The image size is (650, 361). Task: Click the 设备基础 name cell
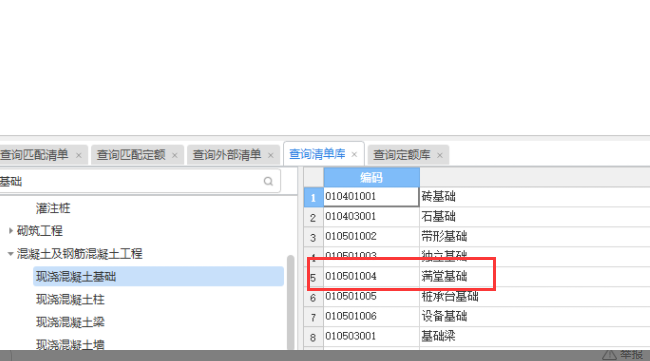click(535, 317)
